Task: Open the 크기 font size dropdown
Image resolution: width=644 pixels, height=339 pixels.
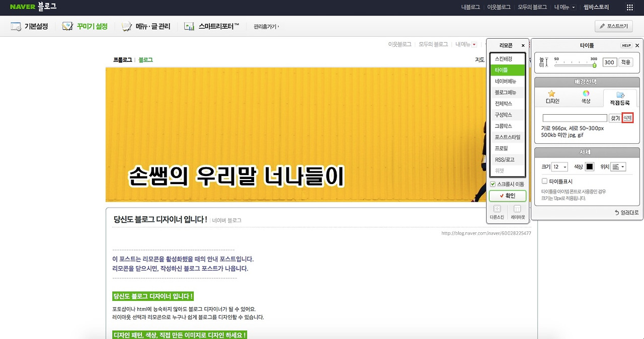Action: [x=558, y=166]
